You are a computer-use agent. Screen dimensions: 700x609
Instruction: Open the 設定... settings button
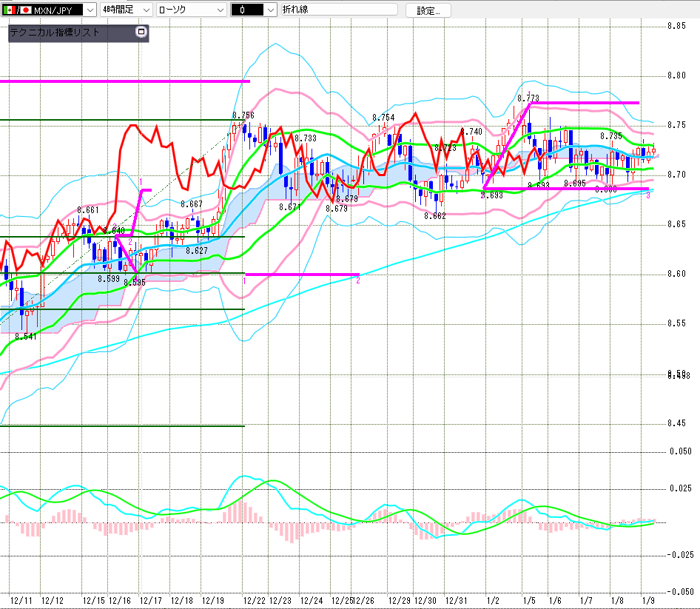click(x=428, y=10)
